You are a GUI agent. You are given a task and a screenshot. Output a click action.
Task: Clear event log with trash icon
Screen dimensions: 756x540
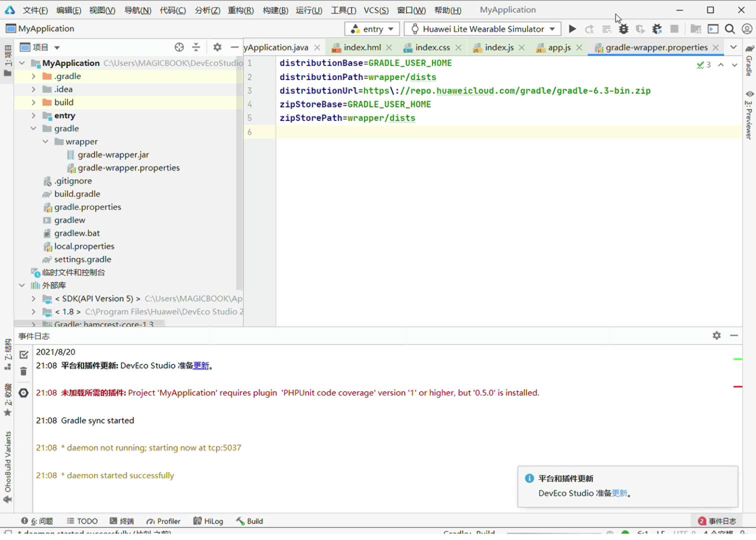pyautogui.click(x=23, y=371)
